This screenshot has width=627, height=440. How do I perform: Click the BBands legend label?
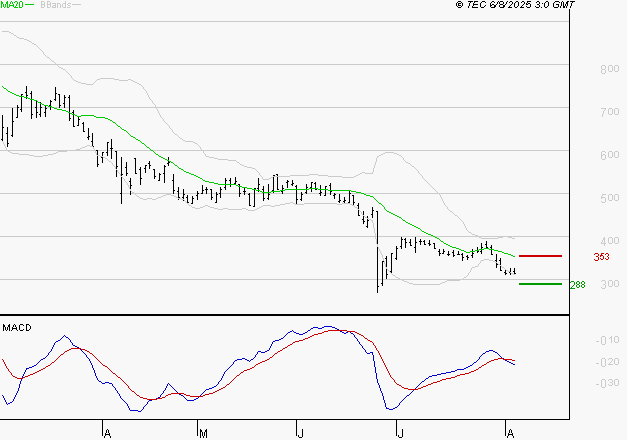tap(54, 5)
